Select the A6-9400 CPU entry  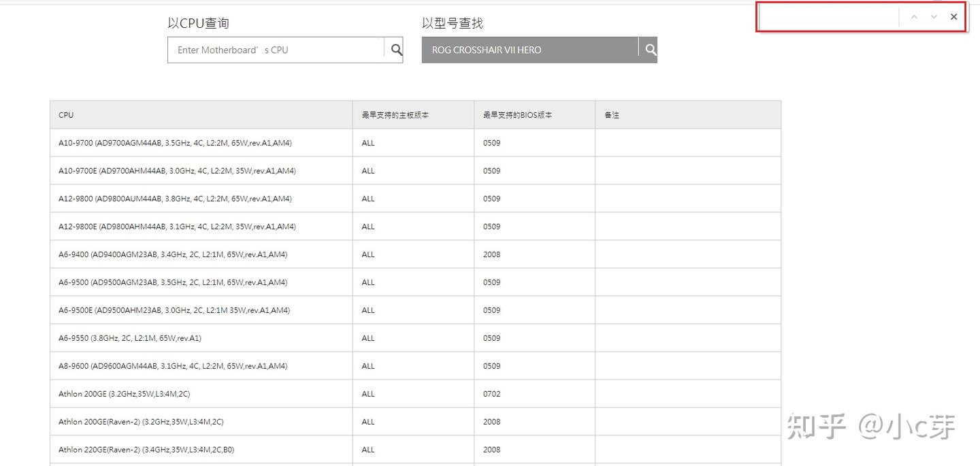pyautogui.click(x=173, y=254)
